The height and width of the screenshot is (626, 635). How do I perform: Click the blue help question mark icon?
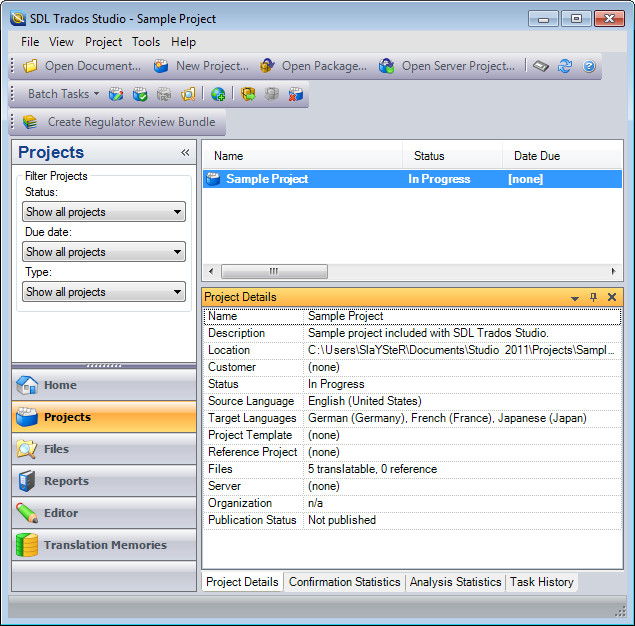(x=589, y=66)
